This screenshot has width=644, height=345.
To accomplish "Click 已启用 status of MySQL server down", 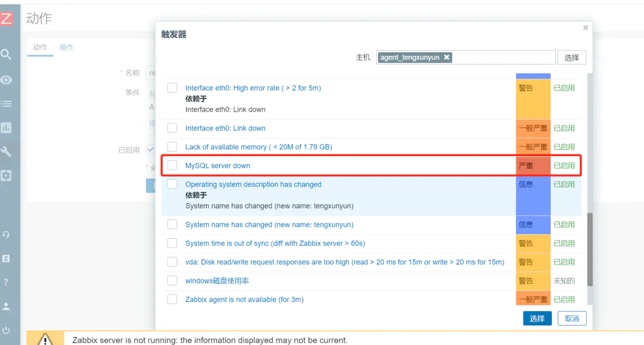I will (564, 166).
